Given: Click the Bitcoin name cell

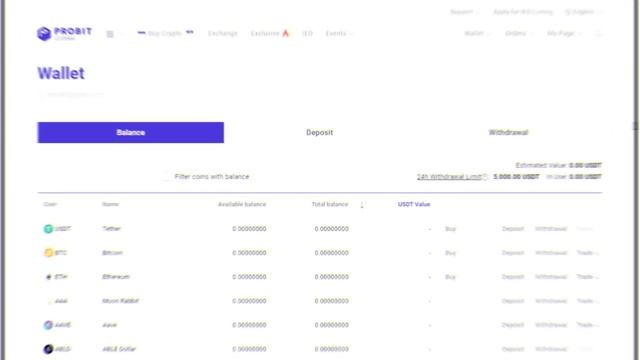Looking at the screenshot, I should click(x=112, y=253).
